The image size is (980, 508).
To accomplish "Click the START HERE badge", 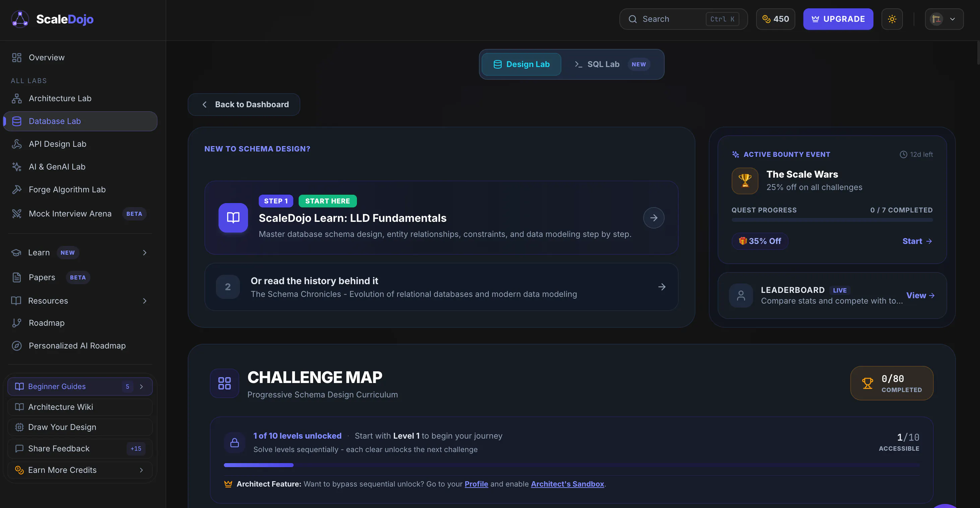I will pyautogui.click(x=327, y=201).
